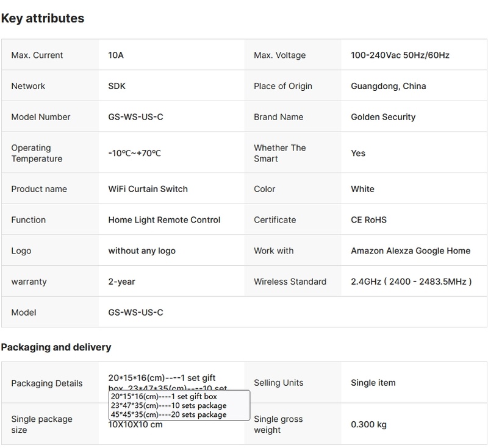The image size is (488, 448).
Task: Click the Home Light Remote Control value
Action: click(x=164, y=220)
